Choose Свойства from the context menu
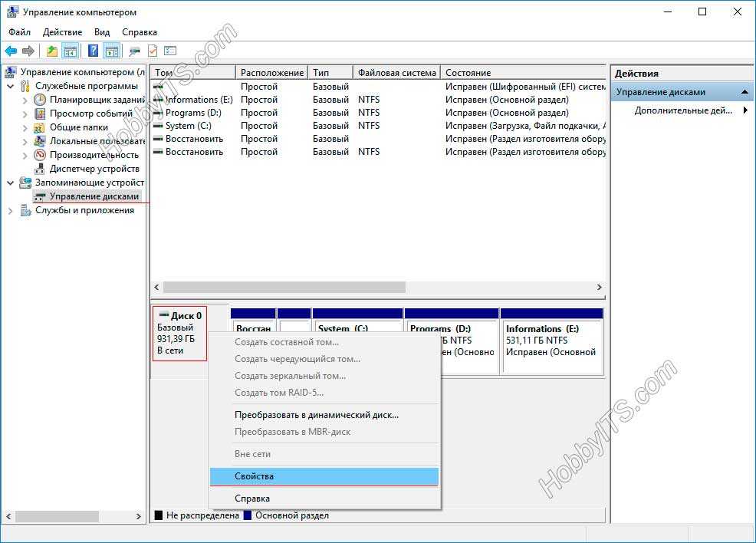Viewport: 756px width, 543px height. [254, 476]
